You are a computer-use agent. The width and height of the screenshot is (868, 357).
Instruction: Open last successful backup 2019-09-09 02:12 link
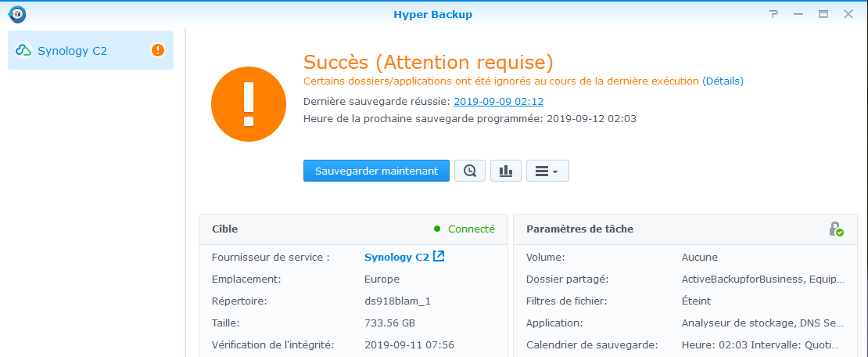coord(498,102)
